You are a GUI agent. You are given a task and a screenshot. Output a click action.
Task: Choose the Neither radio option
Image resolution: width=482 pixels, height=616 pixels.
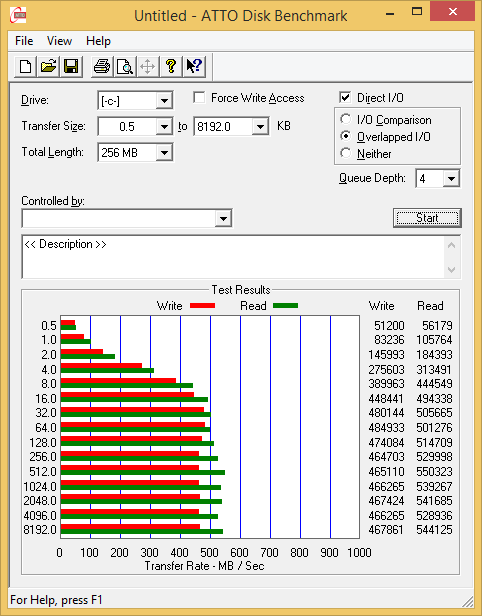tap(346, 153)
